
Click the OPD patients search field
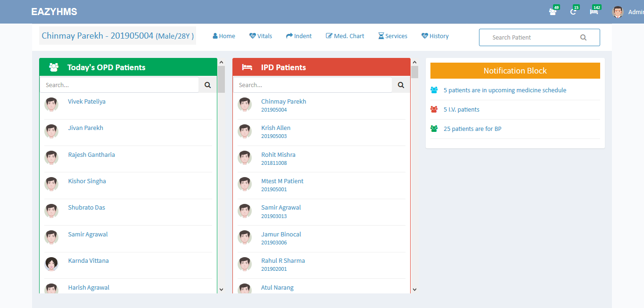click(119, 85)
